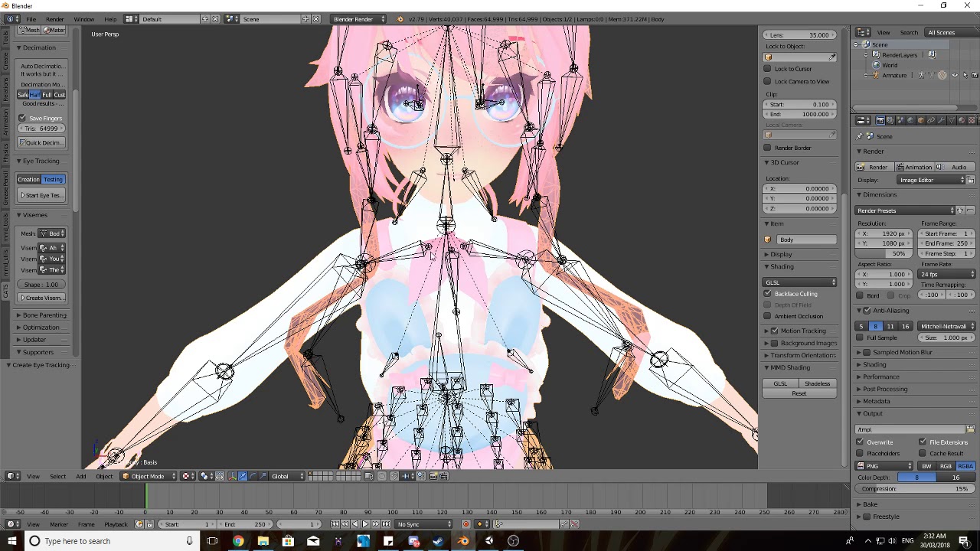Click the Reset button under MMD Shading

coord(799,393)
